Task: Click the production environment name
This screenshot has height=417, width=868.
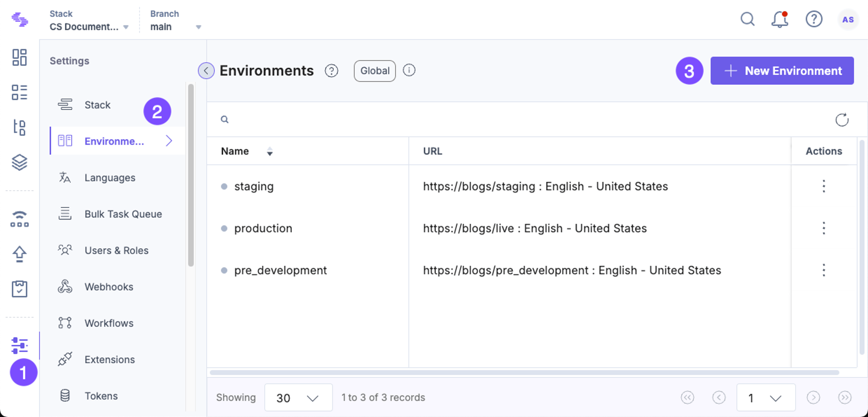Action: click(263, 228)
